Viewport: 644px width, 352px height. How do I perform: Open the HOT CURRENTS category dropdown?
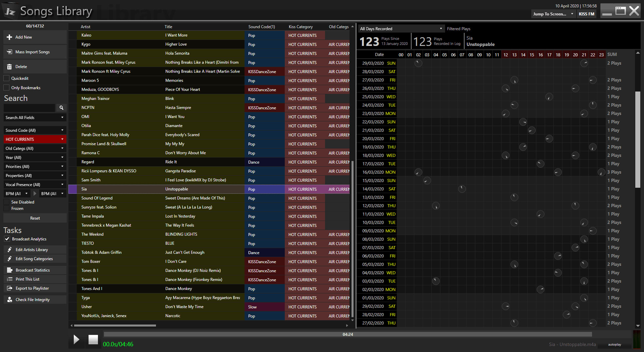pyautogui.click(x=35, y=139)
